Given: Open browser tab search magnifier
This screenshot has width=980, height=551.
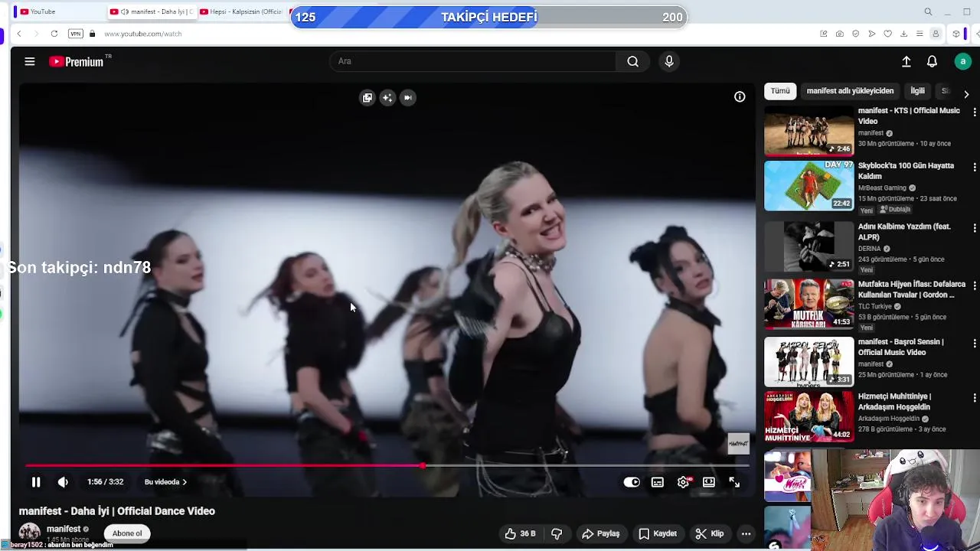Looking at the screenshot, I should tap(928, 11).
